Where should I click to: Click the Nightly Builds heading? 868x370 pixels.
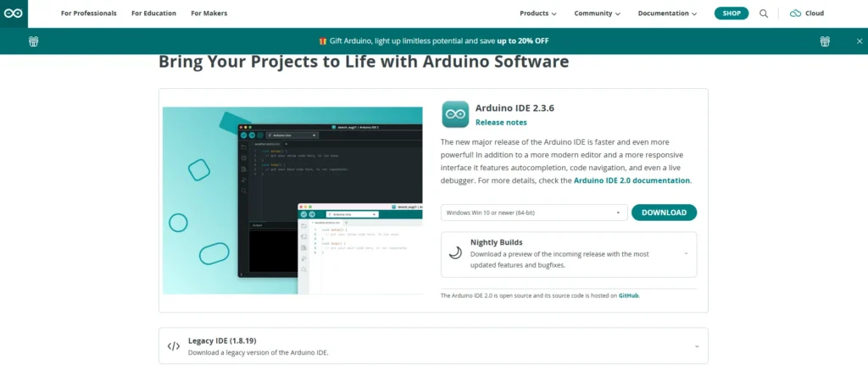(x=497, y=242)
